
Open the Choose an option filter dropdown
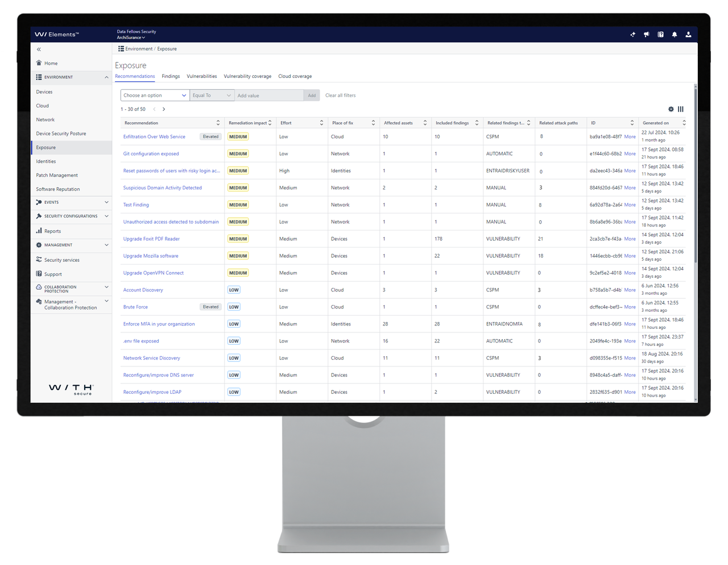tap(154, 95)
